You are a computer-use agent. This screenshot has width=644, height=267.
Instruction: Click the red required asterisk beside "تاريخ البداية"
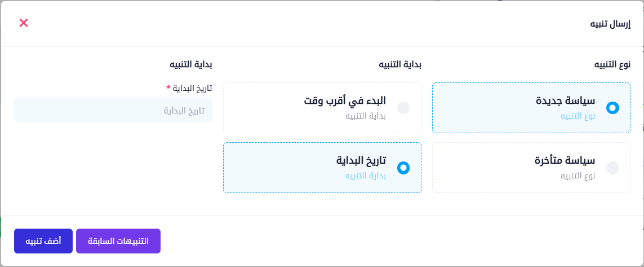[168, 88]
